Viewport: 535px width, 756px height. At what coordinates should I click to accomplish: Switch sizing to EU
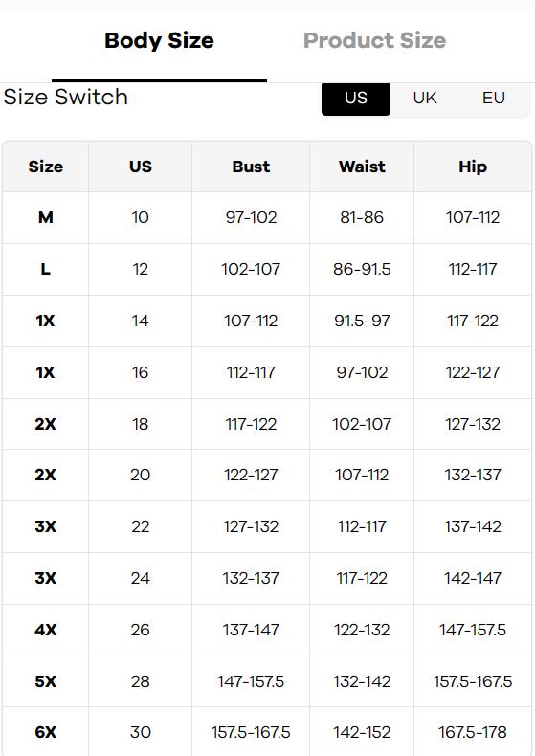coord(494,99)
